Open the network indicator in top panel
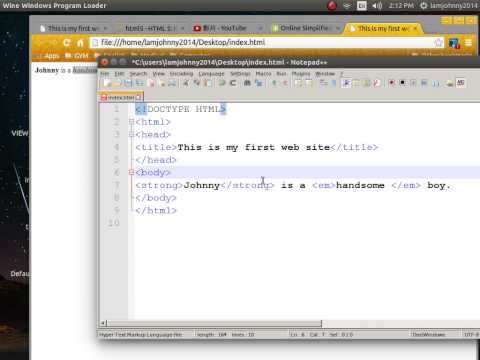The image size is (480, 360). (x=347, y=6)
